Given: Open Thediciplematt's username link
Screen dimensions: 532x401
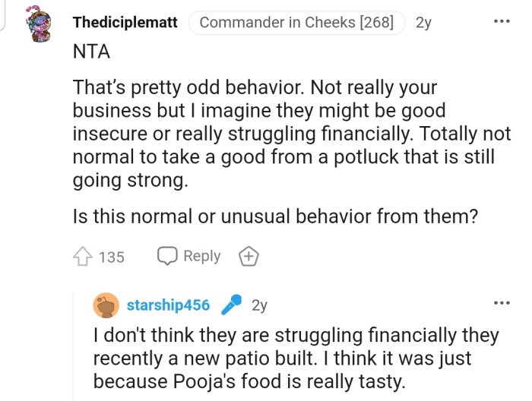Looking at the screenshot, I should 125,23.
